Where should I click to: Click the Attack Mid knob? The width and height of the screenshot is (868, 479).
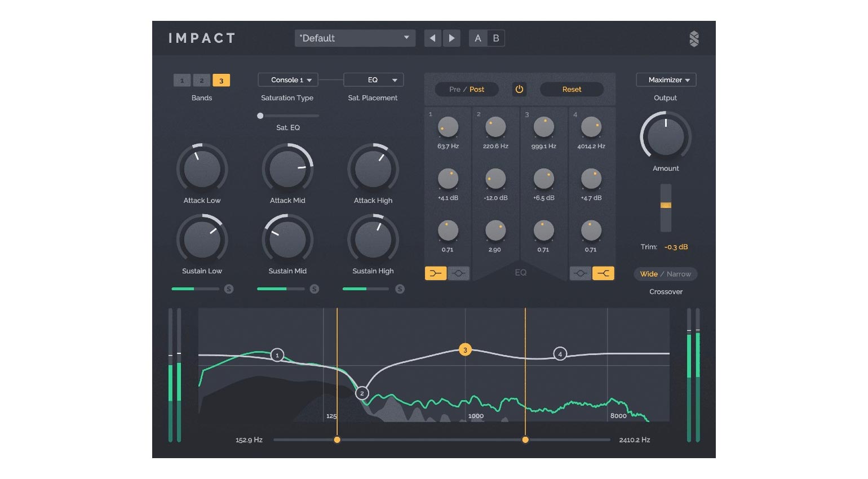pos(287,168)
